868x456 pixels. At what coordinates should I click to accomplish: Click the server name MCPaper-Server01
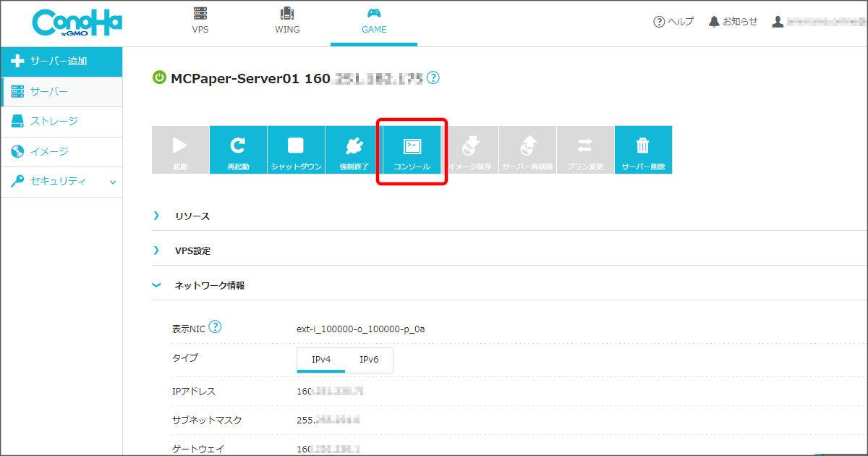pos(234,78)
